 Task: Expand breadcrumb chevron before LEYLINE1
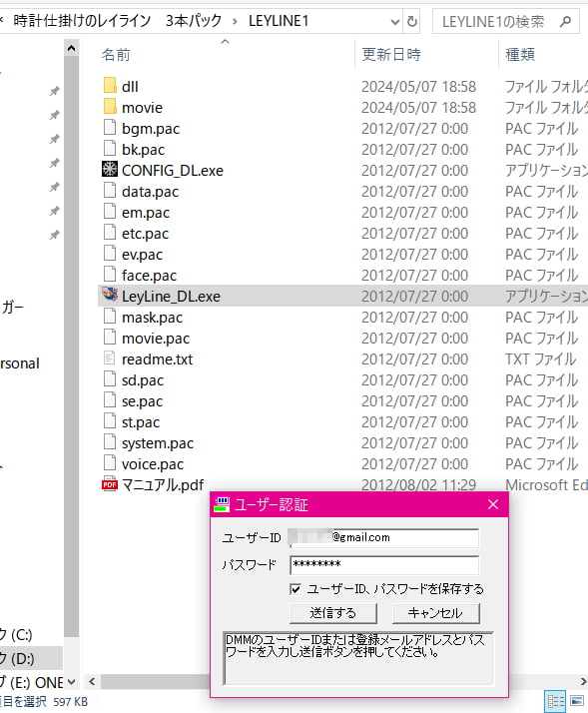coord(235,21)
